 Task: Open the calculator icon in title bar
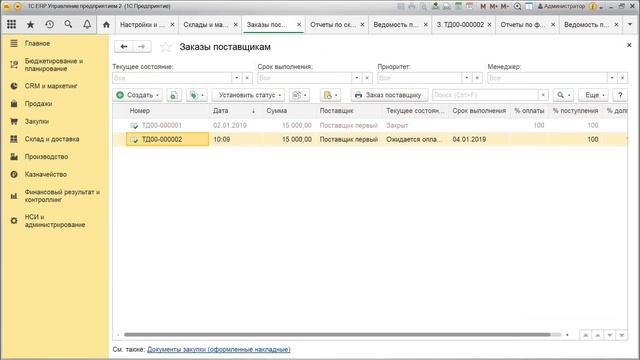coord(458,6)
